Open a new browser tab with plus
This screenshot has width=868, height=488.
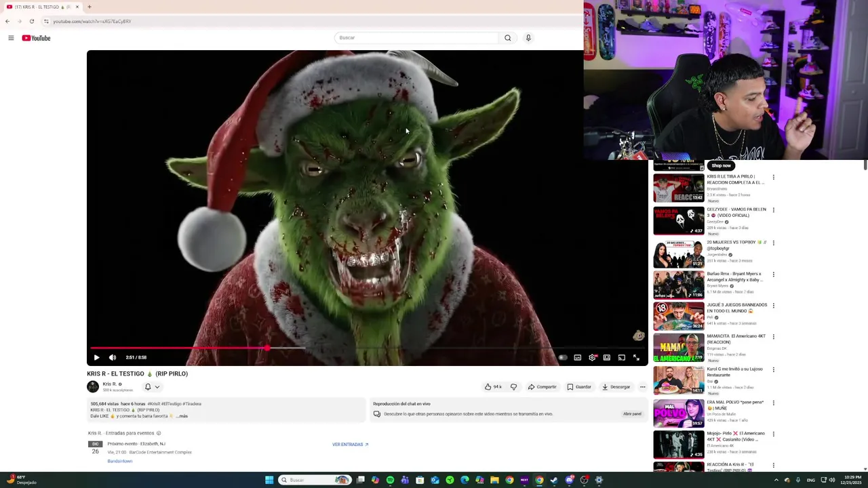[89, 7]
